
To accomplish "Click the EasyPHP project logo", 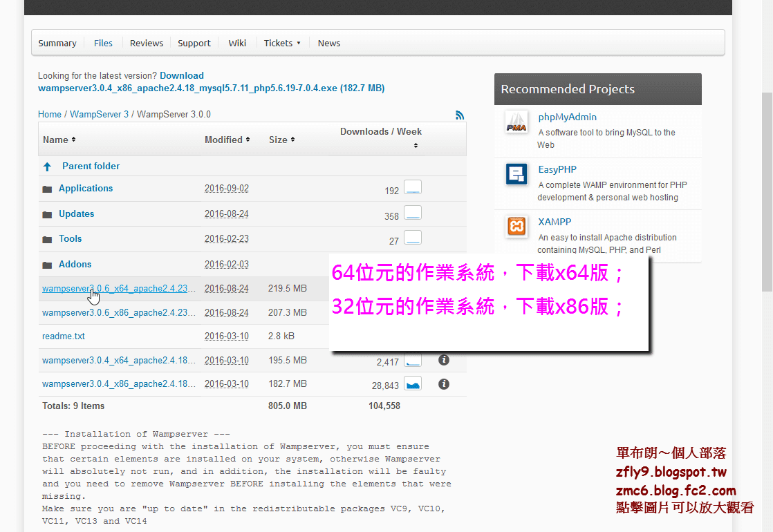I will coord(516,174).
